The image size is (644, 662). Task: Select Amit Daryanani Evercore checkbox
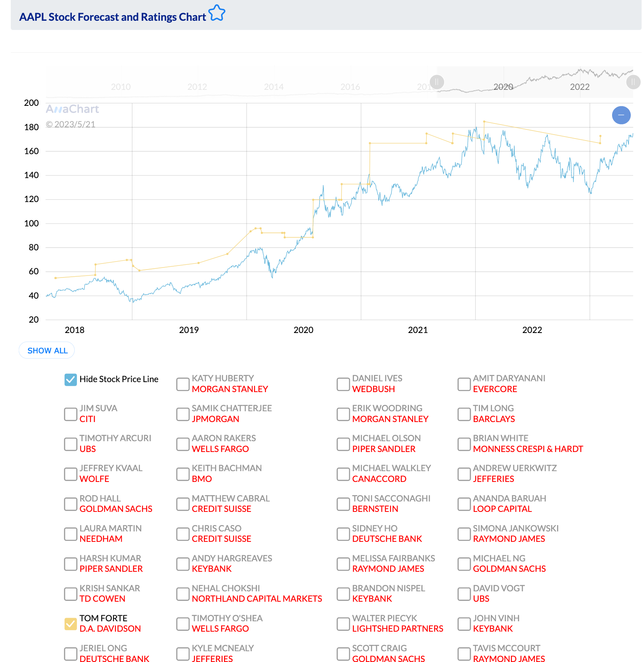464,384
